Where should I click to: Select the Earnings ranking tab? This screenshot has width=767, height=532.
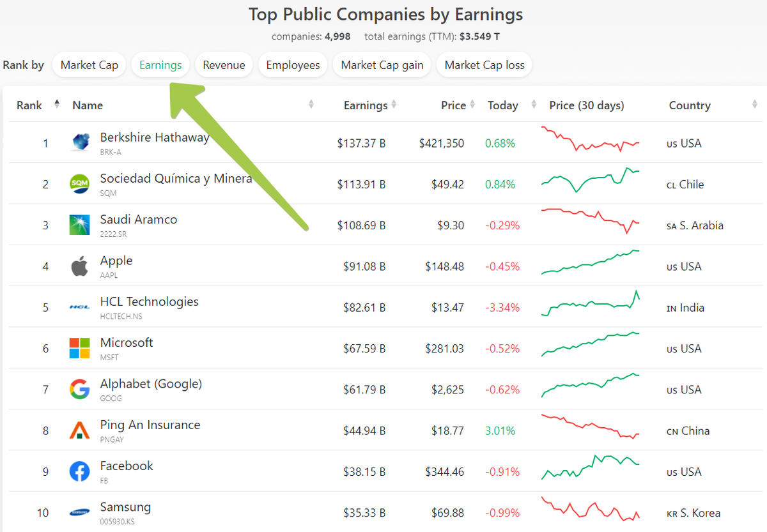click(160, 65)
